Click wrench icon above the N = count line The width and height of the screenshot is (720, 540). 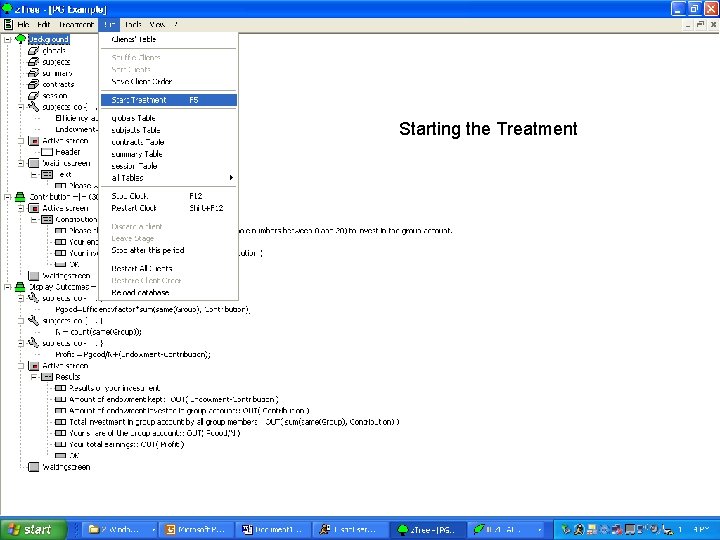[x=33, y=321]
